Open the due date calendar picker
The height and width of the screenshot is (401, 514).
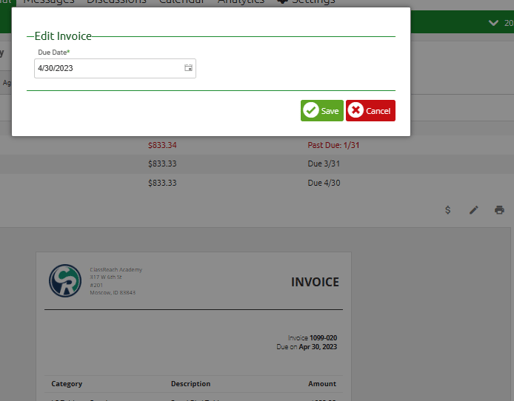click(x=188, y=68)
